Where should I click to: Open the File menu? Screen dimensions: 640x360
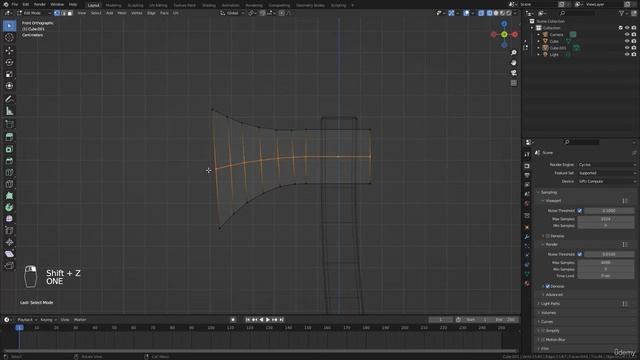(15, 4)
